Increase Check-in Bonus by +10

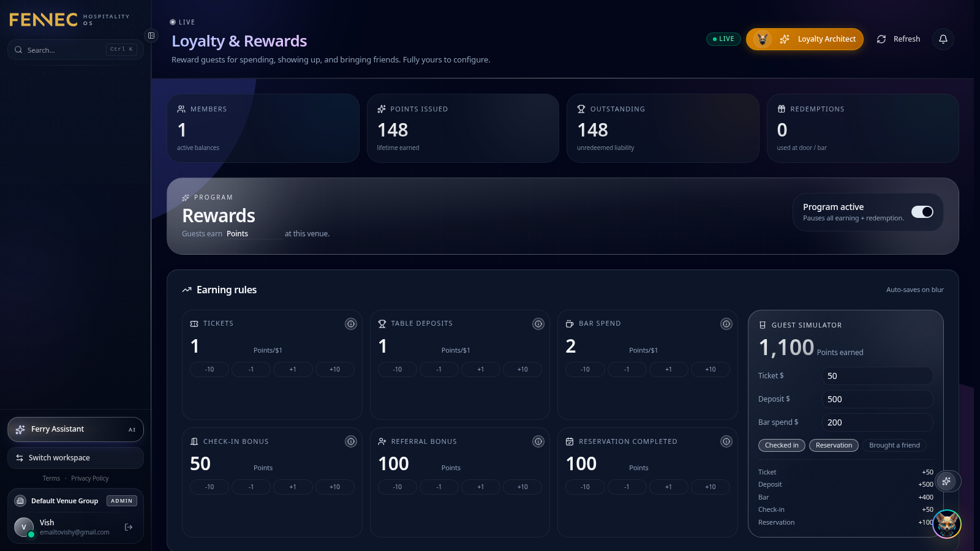334,487
